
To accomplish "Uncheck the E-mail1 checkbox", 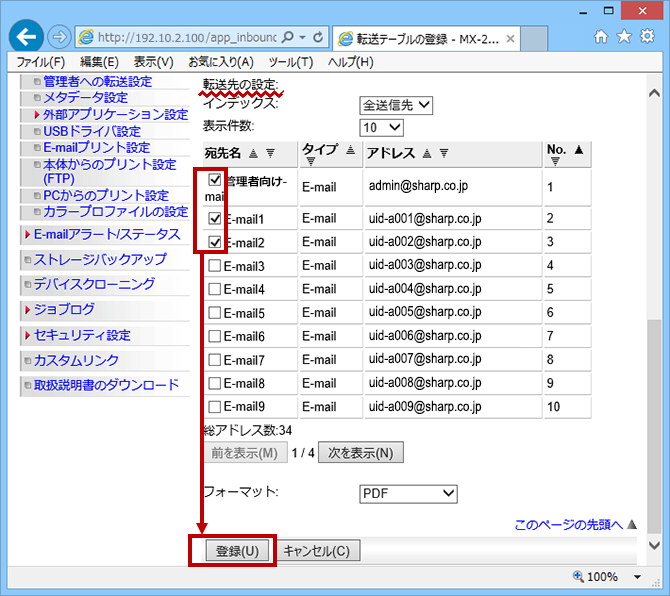I will (x=214, y=218).
